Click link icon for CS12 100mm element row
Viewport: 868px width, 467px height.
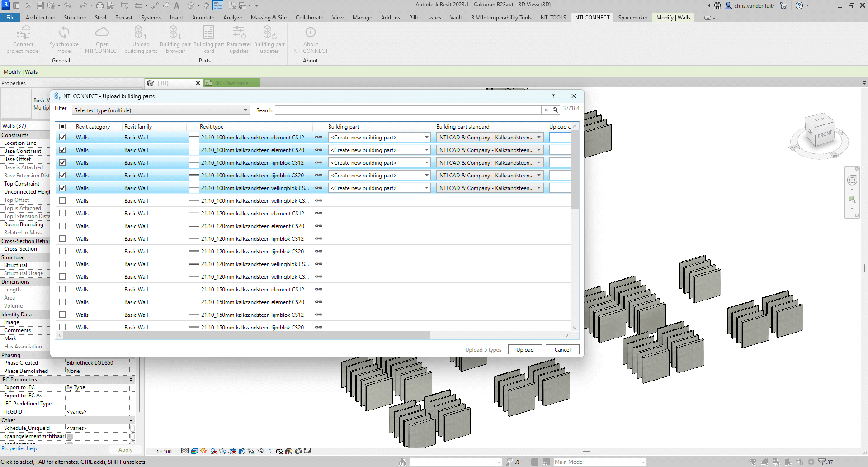(319, 137)
